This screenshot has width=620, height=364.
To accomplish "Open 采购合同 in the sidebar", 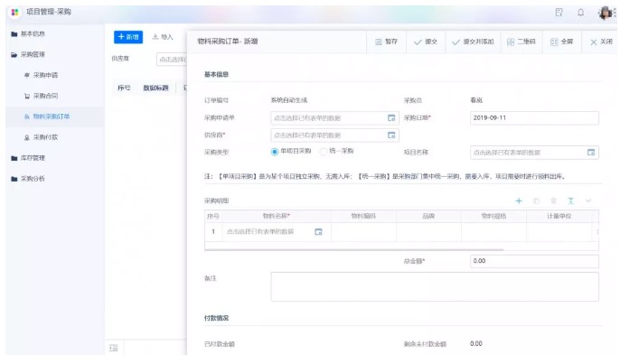I will point(44,95).
